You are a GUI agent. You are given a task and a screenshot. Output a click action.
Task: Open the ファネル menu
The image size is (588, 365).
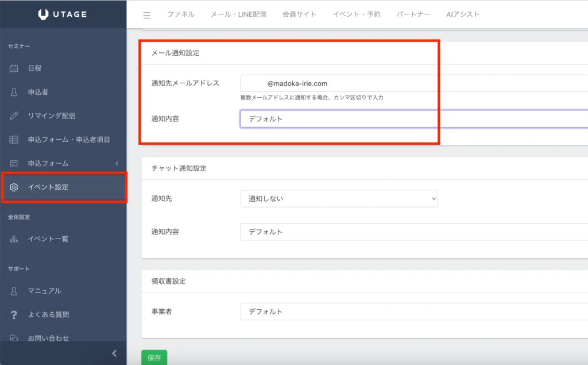[x=181, y=14]
